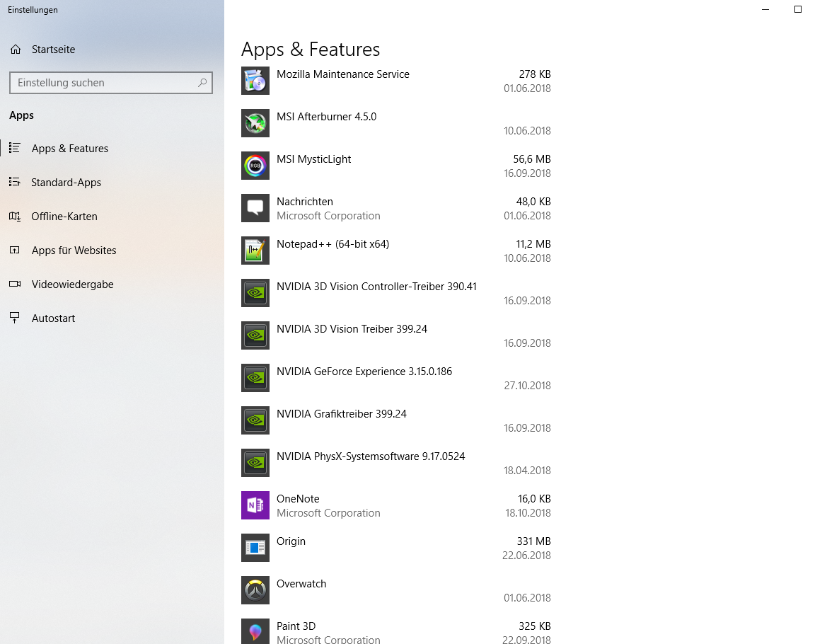827x644 pixels.
Task: Select NVIDIA 3D Vision Controller-Treiber 390.41 name
Action: [x=376, y=287]
